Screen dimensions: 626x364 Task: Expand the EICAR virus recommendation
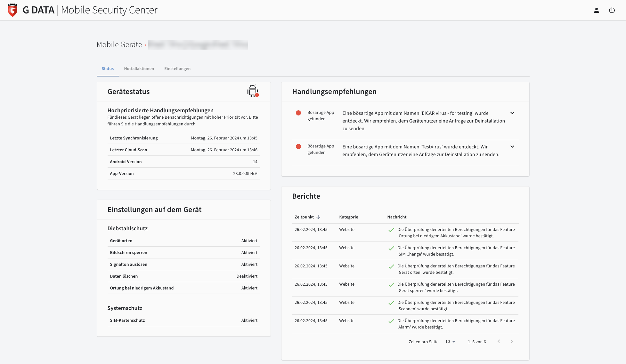[512, 113]
